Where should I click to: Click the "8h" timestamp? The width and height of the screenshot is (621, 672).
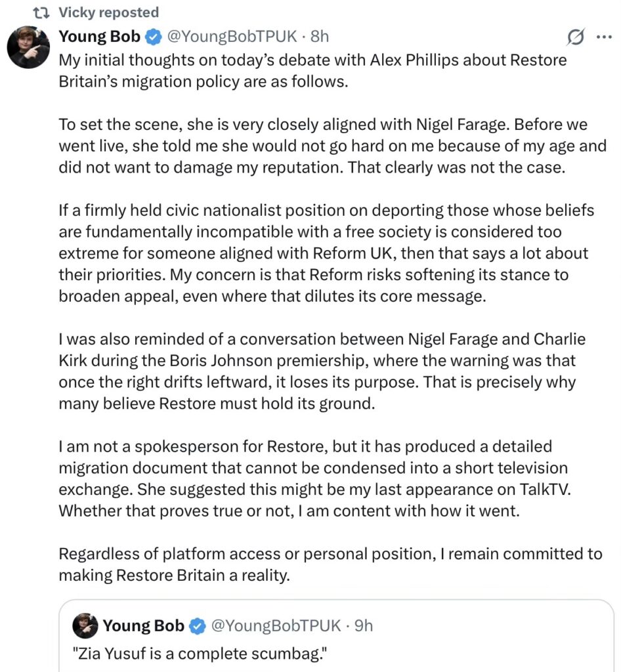click(320, 37)
